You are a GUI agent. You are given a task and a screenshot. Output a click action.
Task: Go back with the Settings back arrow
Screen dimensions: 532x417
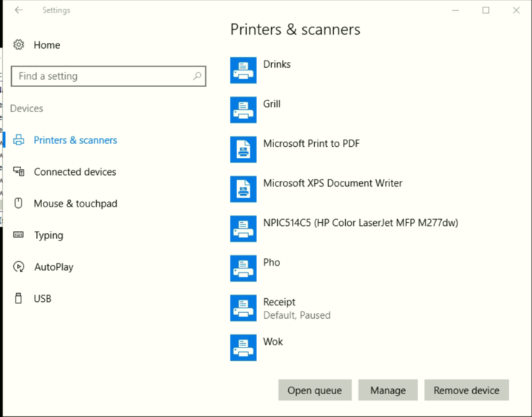(18, 10)
